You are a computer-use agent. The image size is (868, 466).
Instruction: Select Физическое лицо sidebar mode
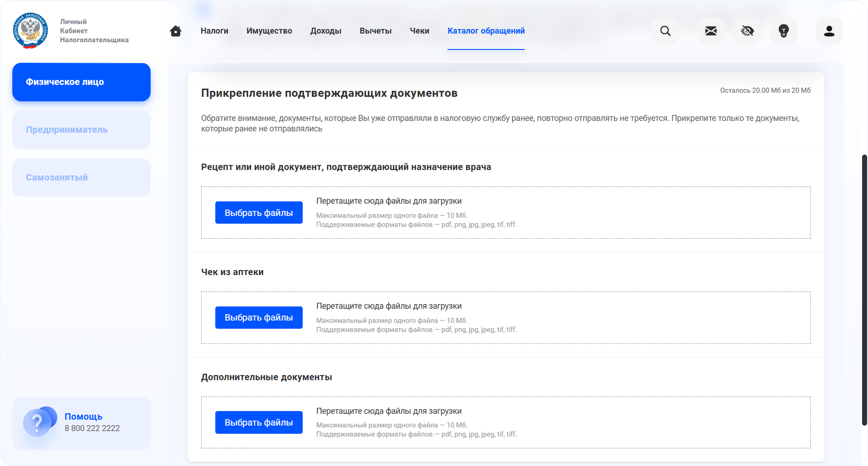tap(81, 82)
